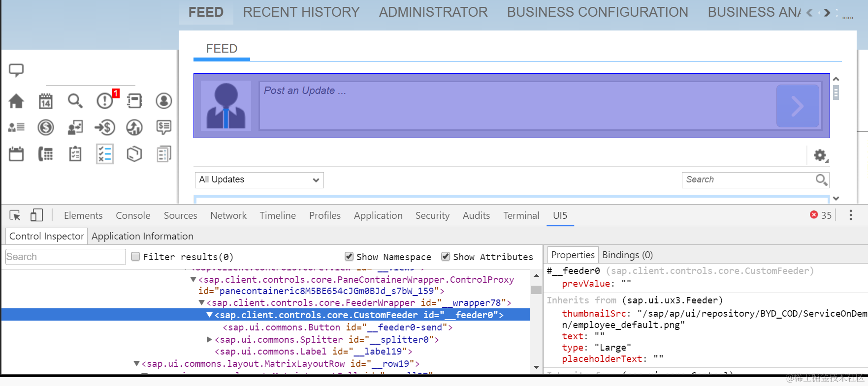Open the highlighted task checklist icon
This screenshot has width=868, height=386.
coord(105,154)
